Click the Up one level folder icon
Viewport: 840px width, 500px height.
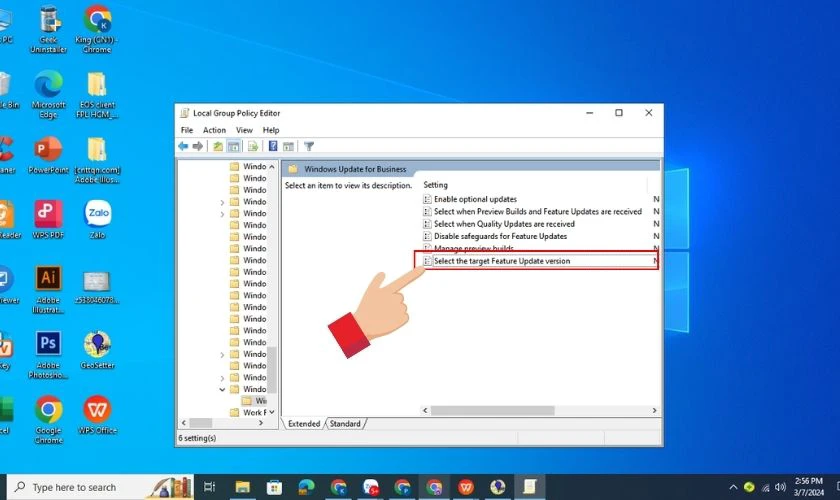(218, 146)
